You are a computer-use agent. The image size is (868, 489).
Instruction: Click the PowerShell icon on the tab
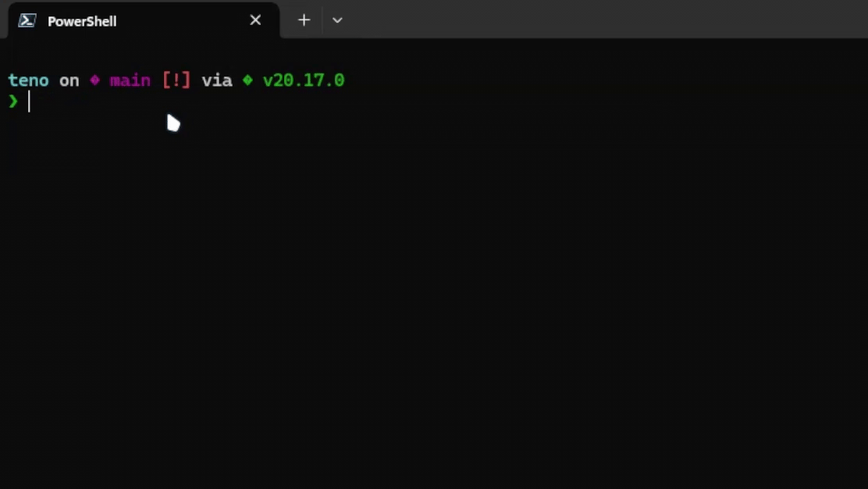[27, 20]
